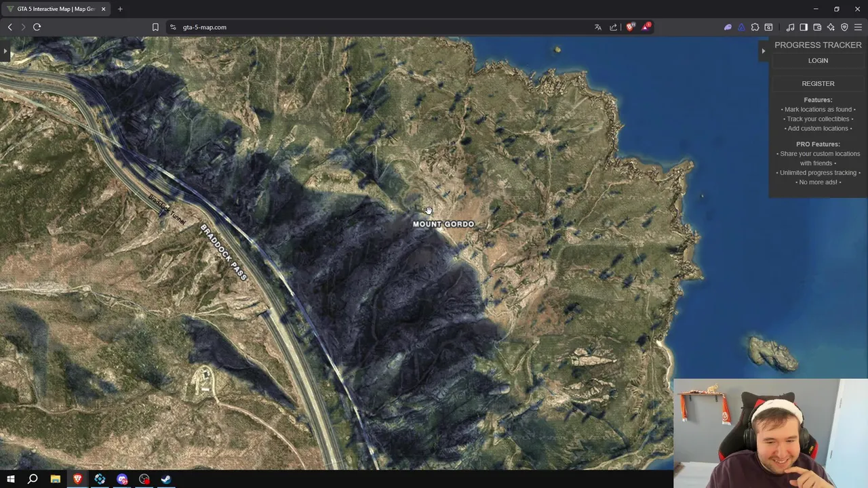Expand the left map sidebar arrow
Viewport: 868px width, 488px height.
pyautogui.click(x=5, y=51)
